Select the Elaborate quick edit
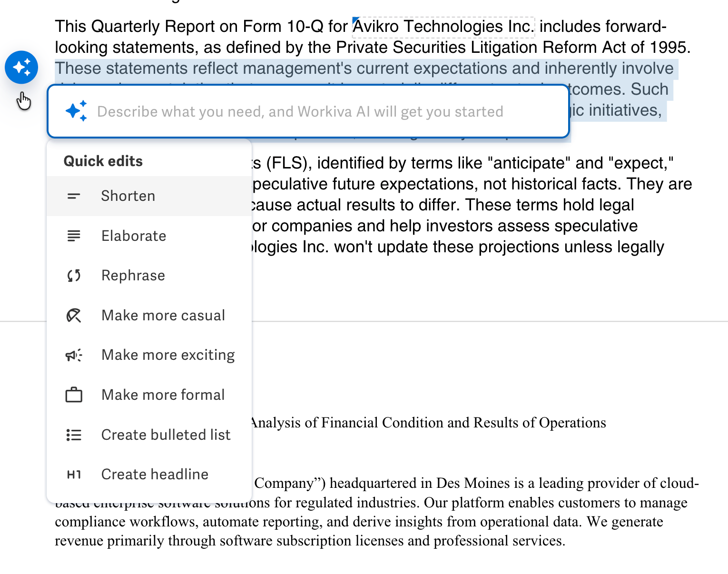This screenshot has height=574, width=728. click(x=149, y=236)
